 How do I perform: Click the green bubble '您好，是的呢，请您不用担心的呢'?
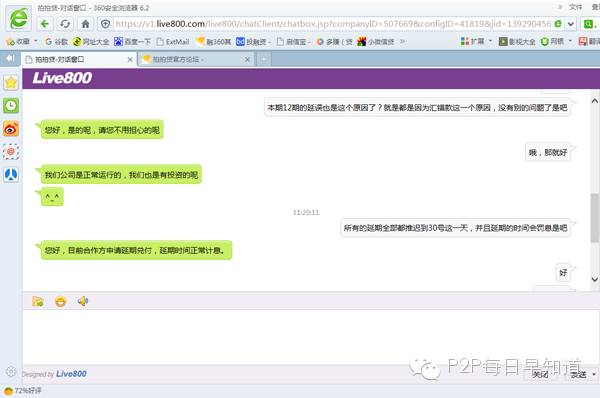pyautogui.click(x=102, y=130)
